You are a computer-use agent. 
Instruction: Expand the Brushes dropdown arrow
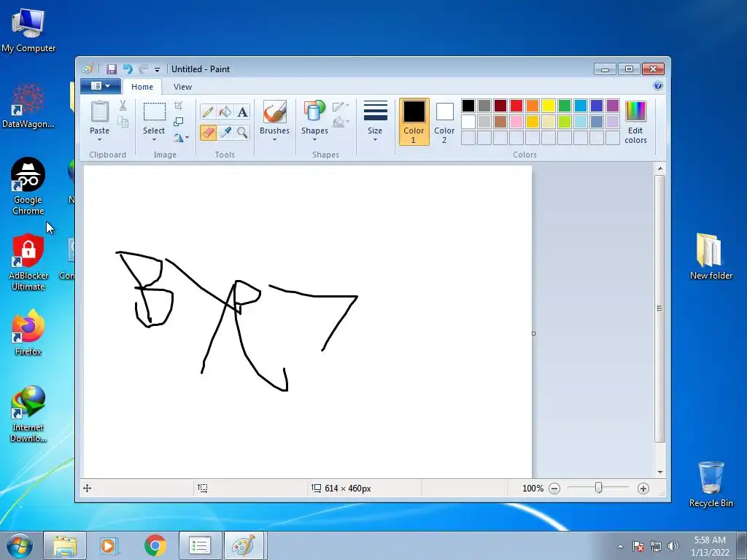point(274,139)
